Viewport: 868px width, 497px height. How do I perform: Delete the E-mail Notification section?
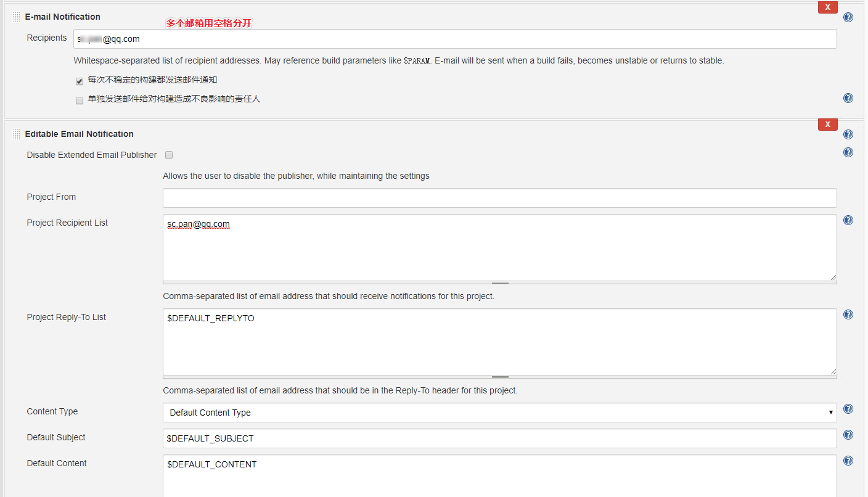(827, 7)
